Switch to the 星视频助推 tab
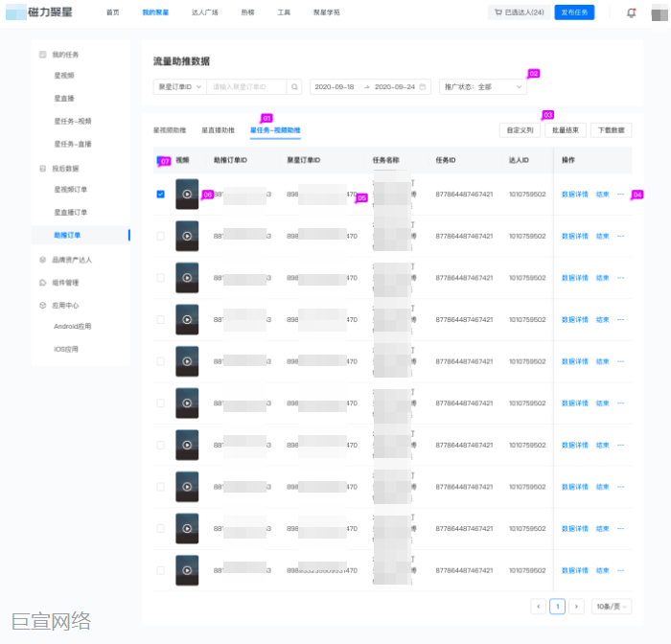This screenshot has height=644, width=671. point(170,130)
